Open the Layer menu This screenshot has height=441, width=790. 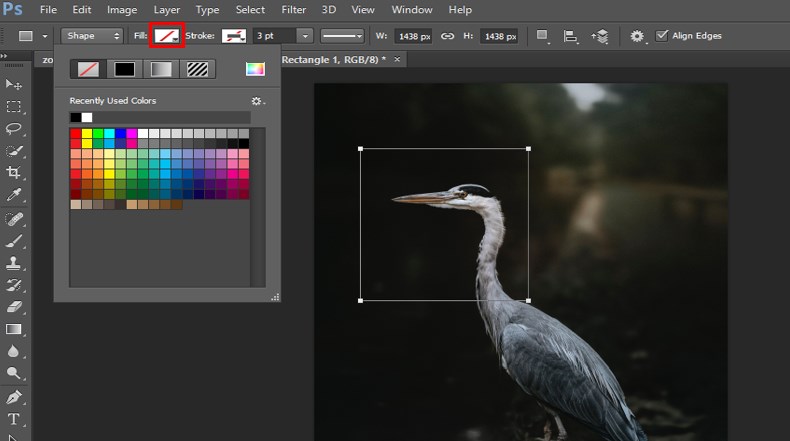click(167, 10)
